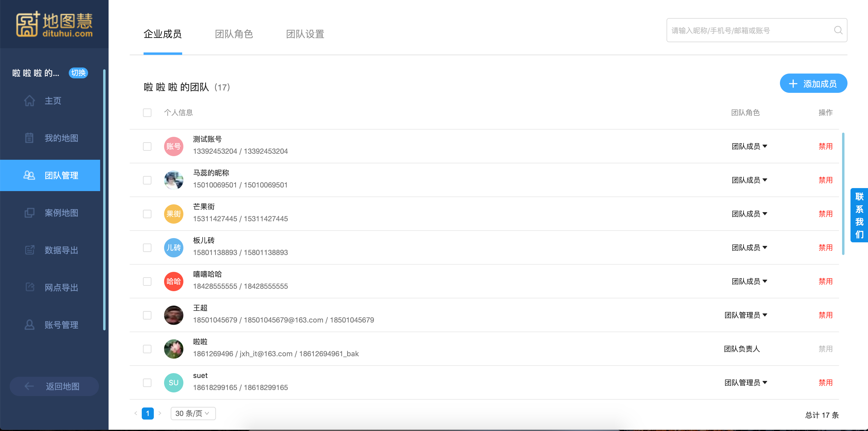Click the member search input field
This screenshot has height=431, width=868.
pos(757,30)
